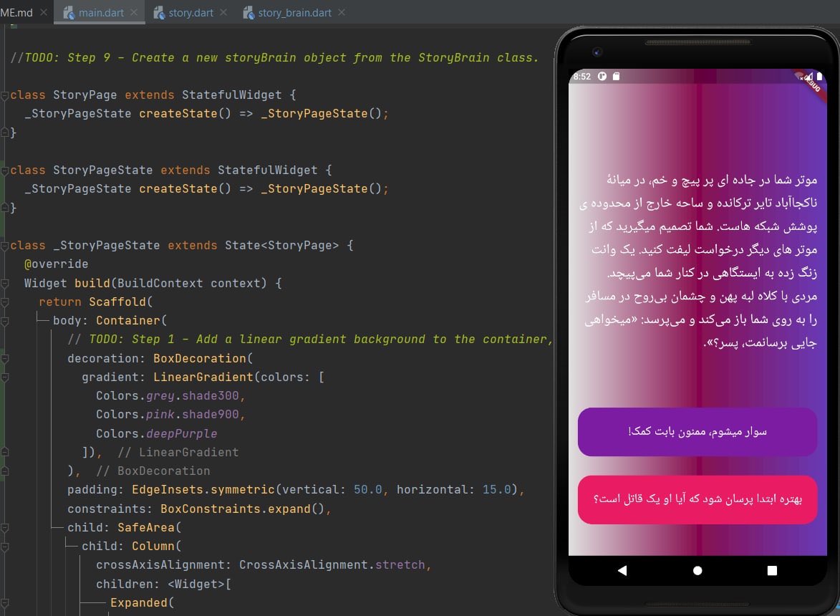The image size is (840, 616).
Task: Click 'CrossAxisAlignment.stretch' in the code
Action: [x=332, y=565]
